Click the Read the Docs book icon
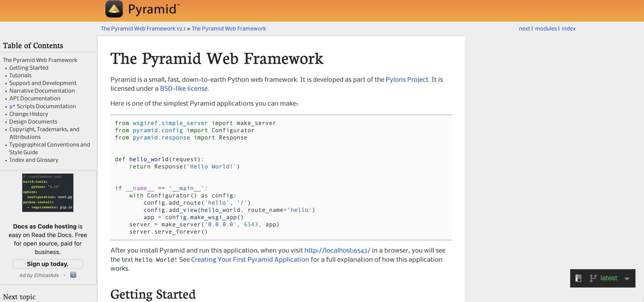This screenshot has width=644, height=302. [x=578, y=278]
